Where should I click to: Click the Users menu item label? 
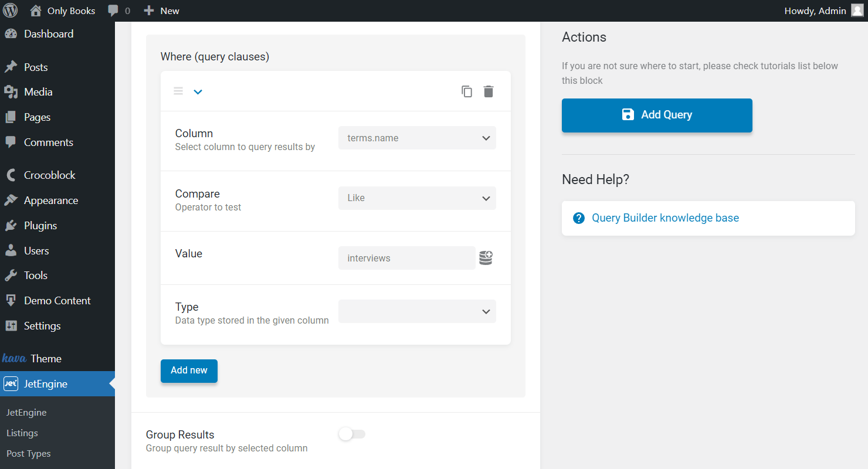pos(36,251)
